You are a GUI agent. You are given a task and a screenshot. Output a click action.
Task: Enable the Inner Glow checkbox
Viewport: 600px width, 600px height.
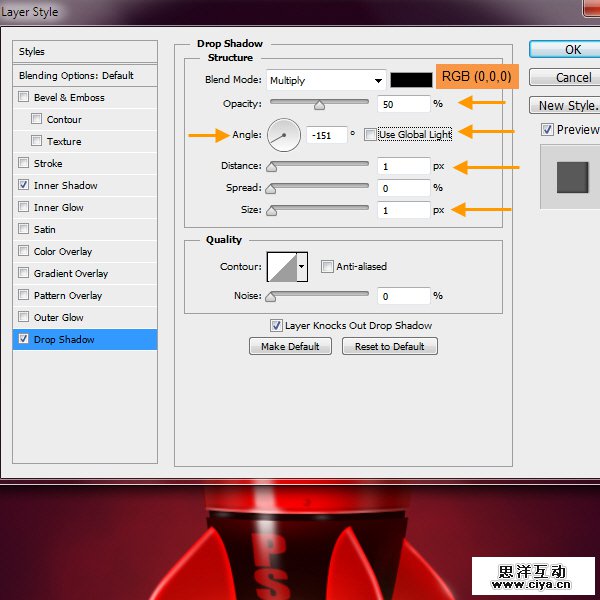(x=23, y=207)
